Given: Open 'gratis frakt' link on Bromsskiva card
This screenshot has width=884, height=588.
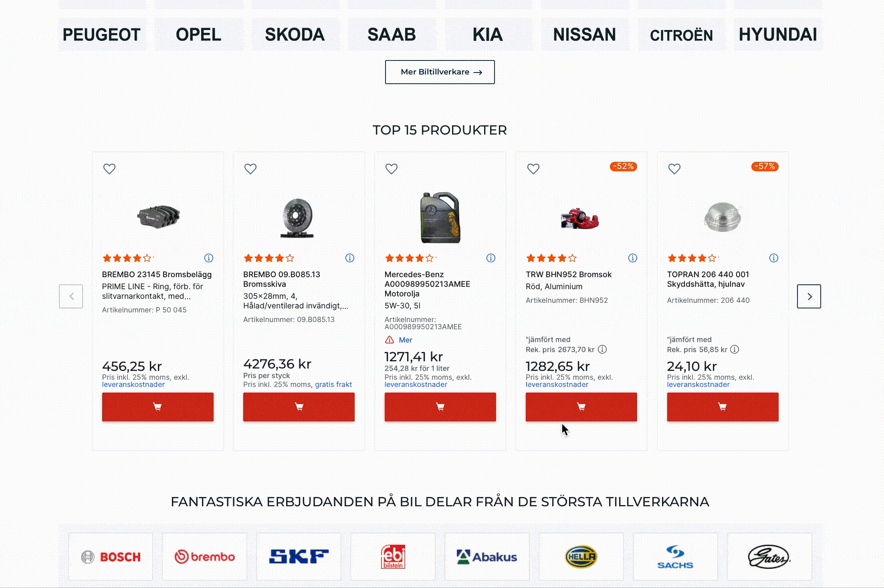Looking at the screenshot, I should (333, 385).
